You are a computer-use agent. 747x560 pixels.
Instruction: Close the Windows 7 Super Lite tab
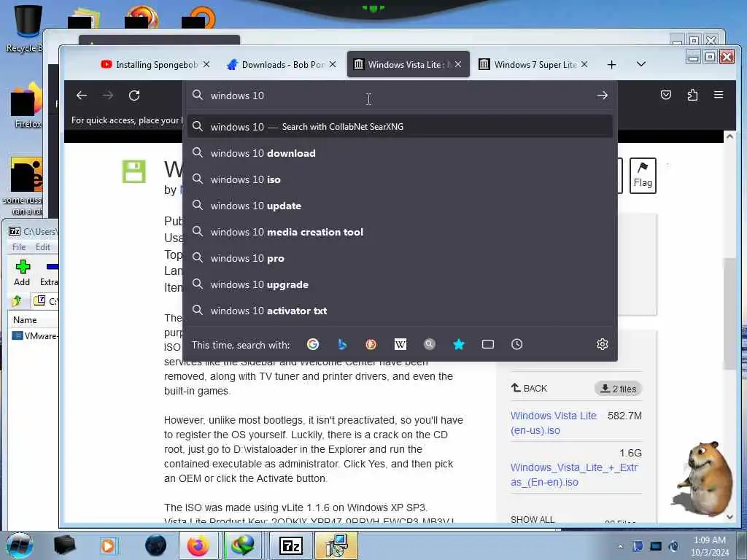tap(584, 64)
